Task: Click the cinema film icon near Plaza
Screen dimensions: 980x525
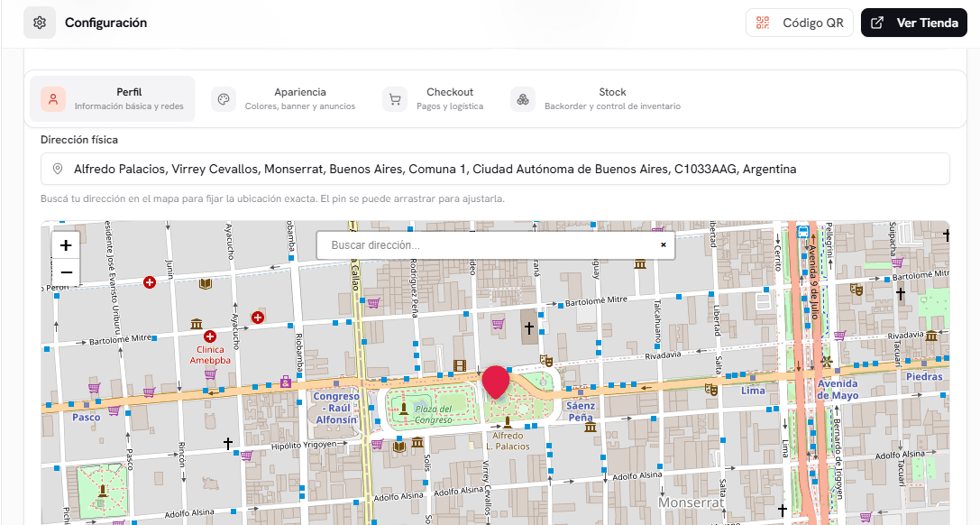Action: pos(460,365)
